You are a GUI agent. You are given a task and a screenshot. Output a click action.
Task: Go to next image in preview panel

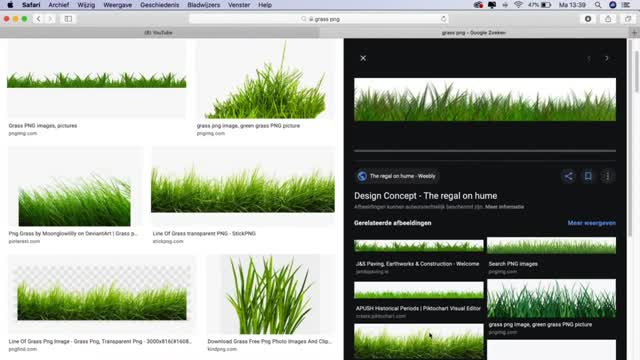[x=607, y=58]
